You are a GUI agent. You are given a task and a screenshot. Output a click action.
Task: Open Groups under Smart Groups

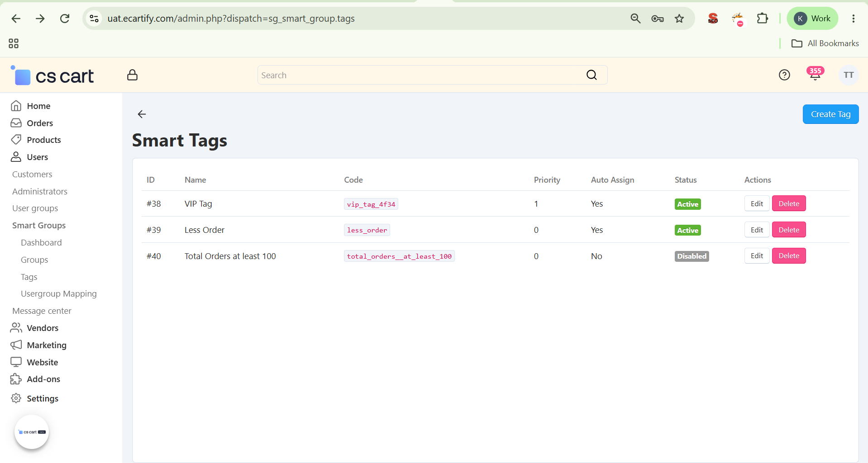point(34,260)
